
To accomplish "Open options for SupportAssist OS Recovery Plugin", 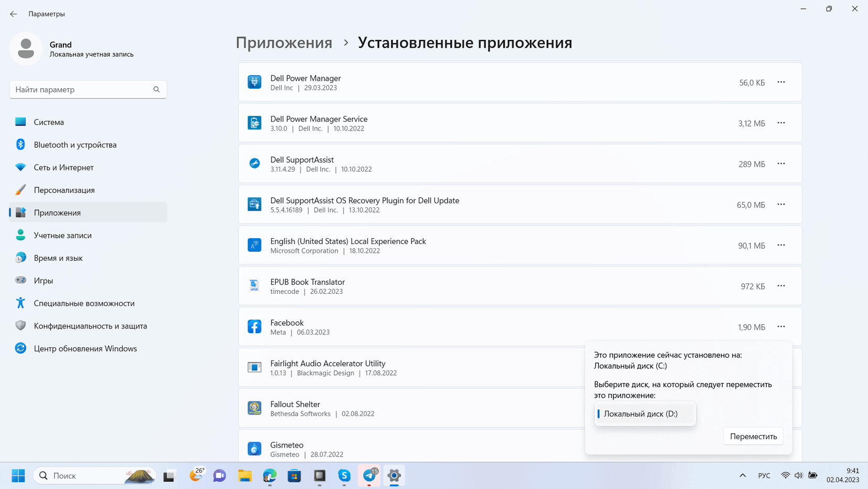I will 781,205.
